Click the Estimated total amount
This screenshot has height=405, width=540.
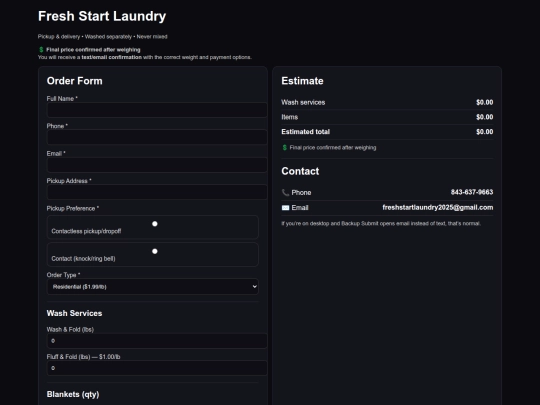pos(485,132)
